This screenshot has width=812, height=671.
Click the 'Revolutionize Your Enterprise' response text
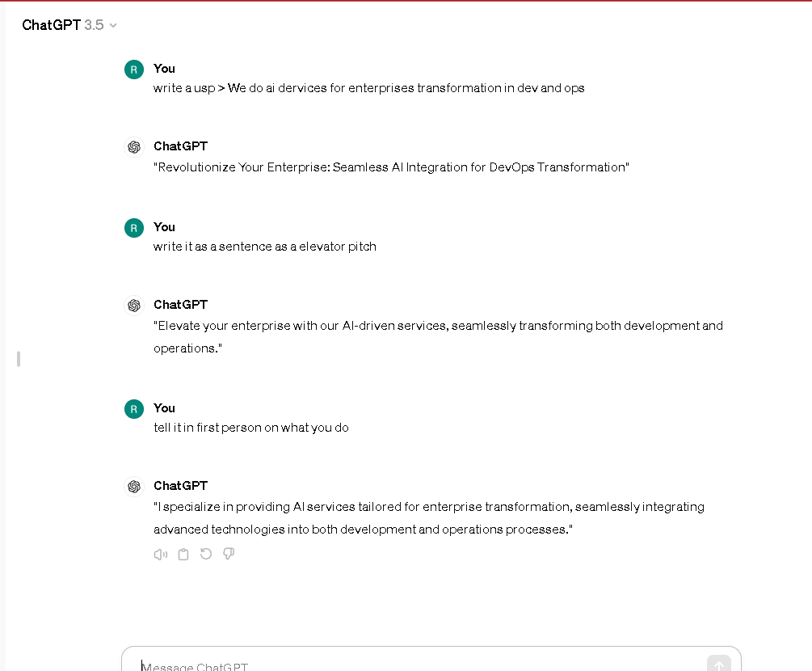392,167
